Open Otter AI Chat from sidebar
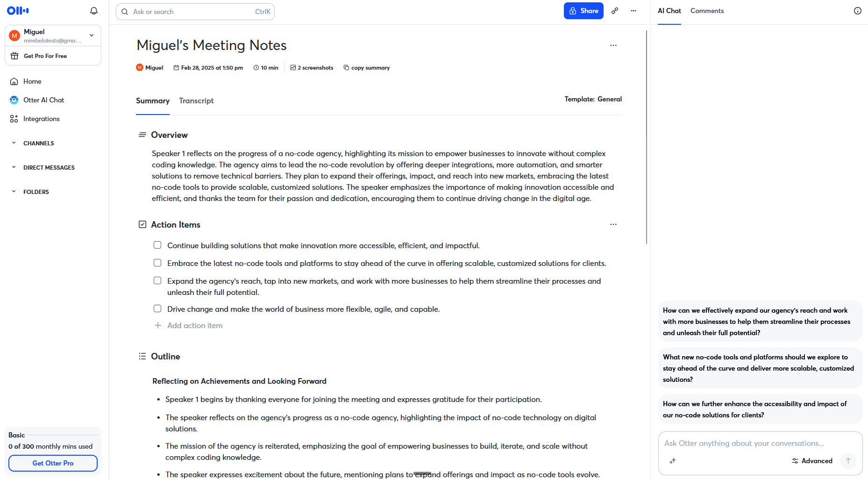868x480 pixels. 43,100
